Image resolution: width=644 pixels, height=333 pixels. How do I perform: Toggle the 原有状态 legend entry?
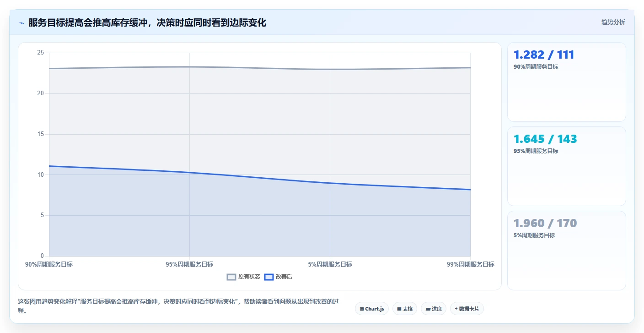[x=244, y=277]
